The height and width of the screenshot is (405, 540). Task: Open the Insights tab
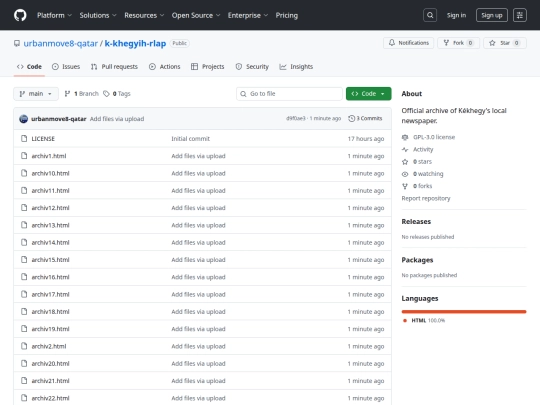(296, 67)
